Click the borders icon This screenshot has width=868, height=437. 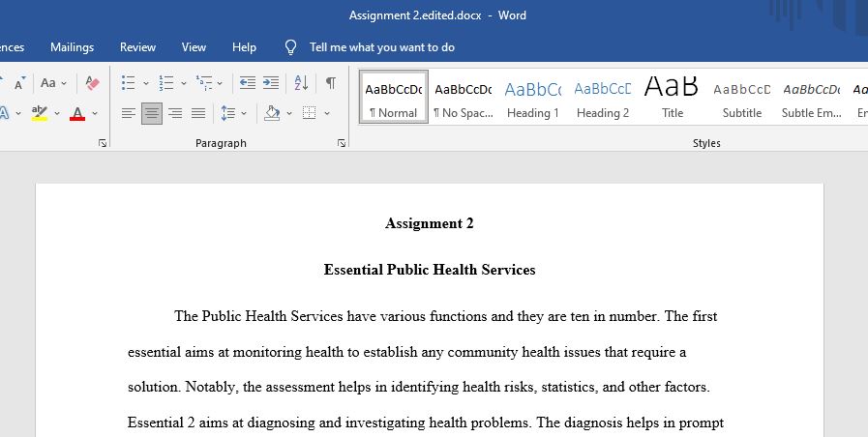309,113
